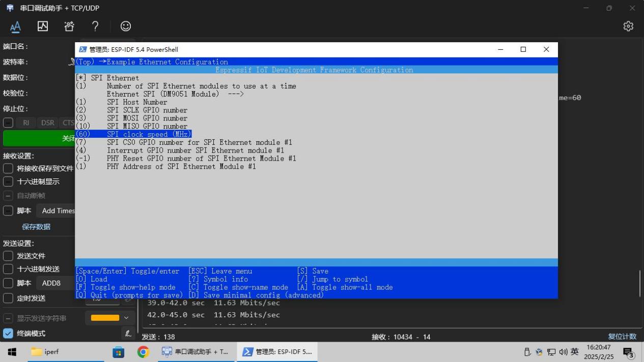The width and height of the screenshot is (644, 362).
Task: Select the SPI Host Number entry
Action: [121, 102]
